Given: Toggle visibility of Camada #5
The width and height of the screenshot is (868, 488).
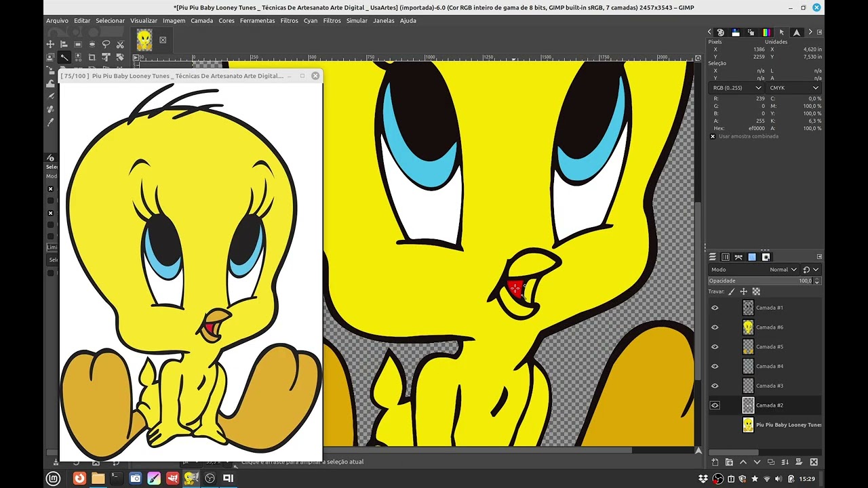Looking at the screenshot, I should pyautogui.click(x=715, y=347).
